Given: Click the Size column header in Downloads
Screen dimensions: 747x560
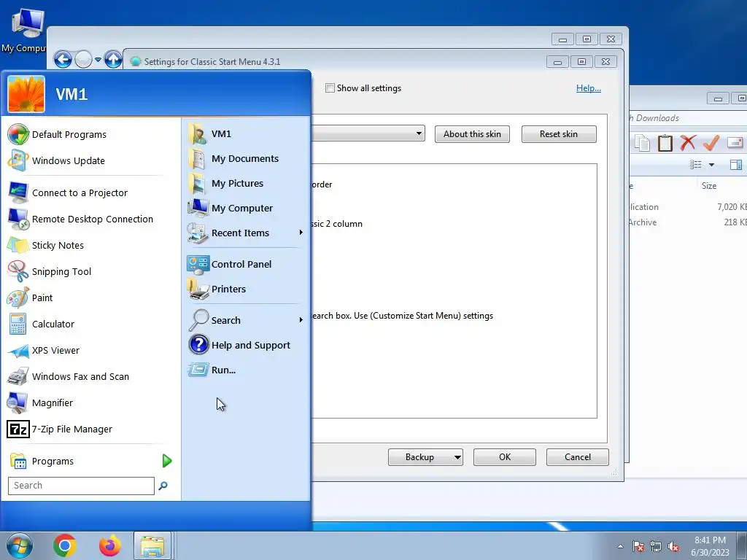Looking at the screenshot, I should click(709, 186).
